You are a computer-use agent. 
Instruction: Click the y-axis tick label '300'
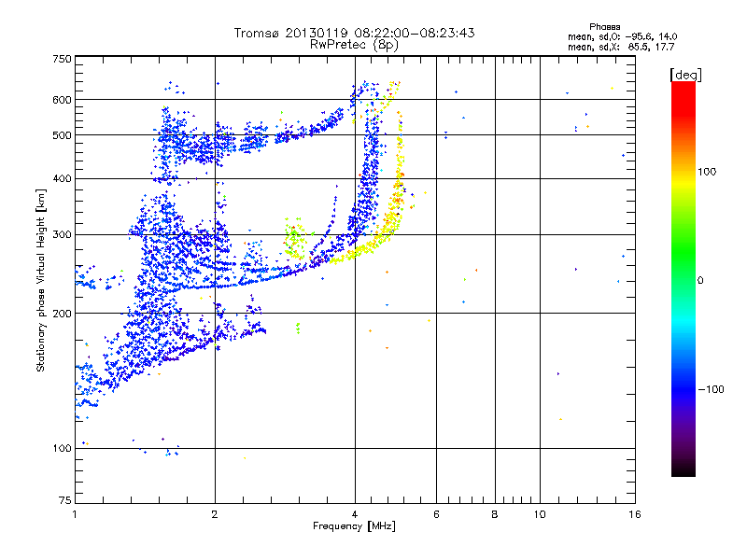pyautogui.click(x=62, y=235)
